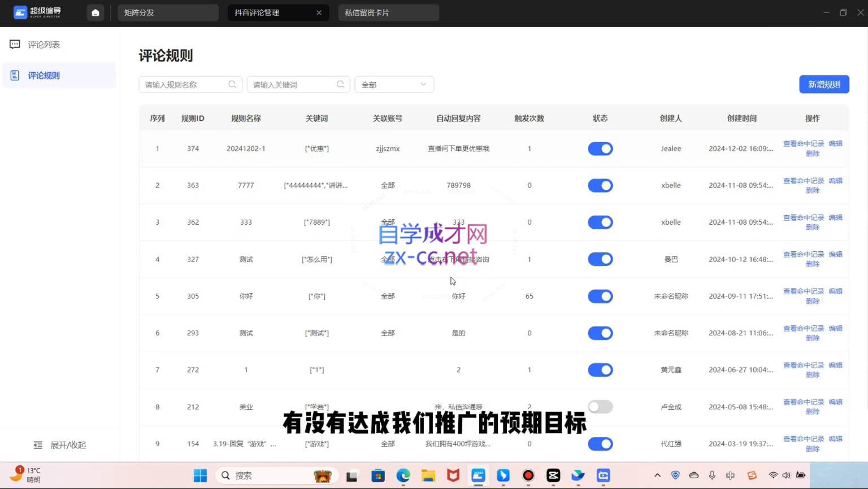Viewport: 868px width, 489px height.
Task: Click 删除 for rule 154
Action: click(813, 448)
